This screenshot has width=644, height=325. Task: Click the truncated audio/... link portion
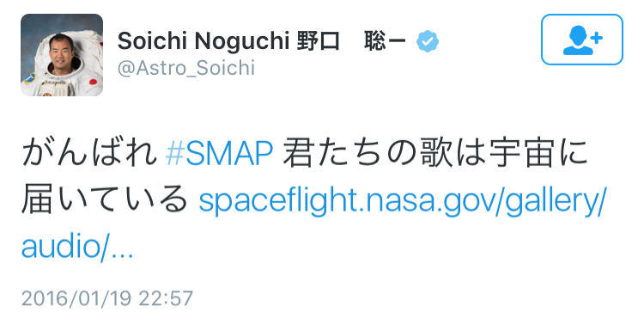tap(77, 247)
